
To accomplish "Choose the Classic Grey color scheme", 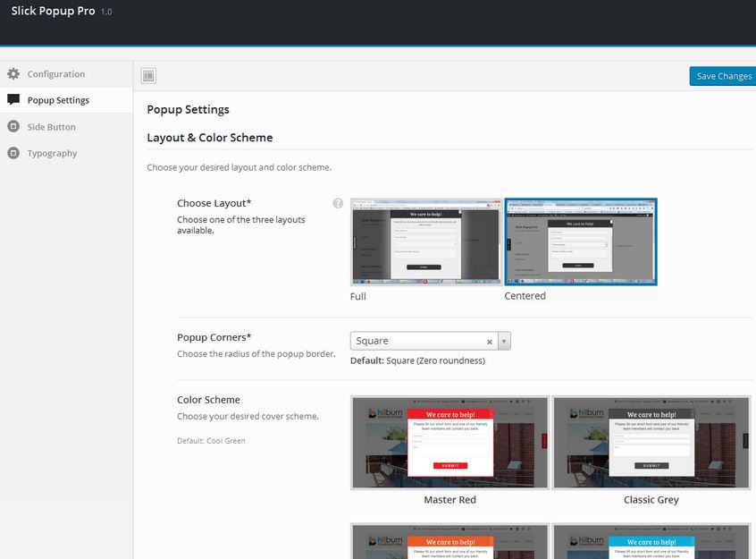I will (651, 443).
